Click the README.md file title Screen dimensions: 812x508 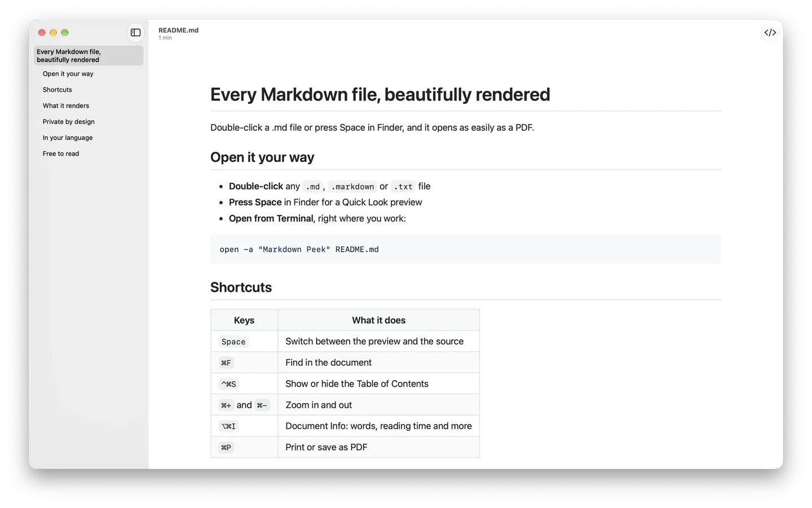[x=178, y=30]
